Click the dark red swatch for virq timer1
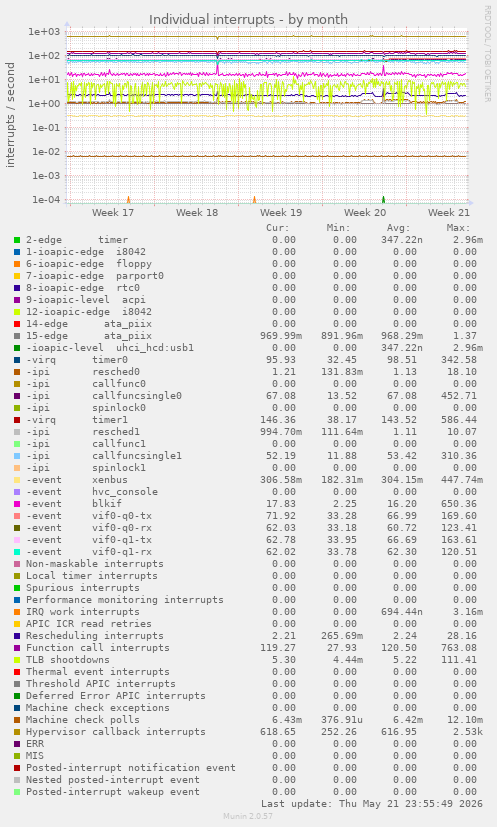This screenshot has height=827, width=497. pos(17,420)
